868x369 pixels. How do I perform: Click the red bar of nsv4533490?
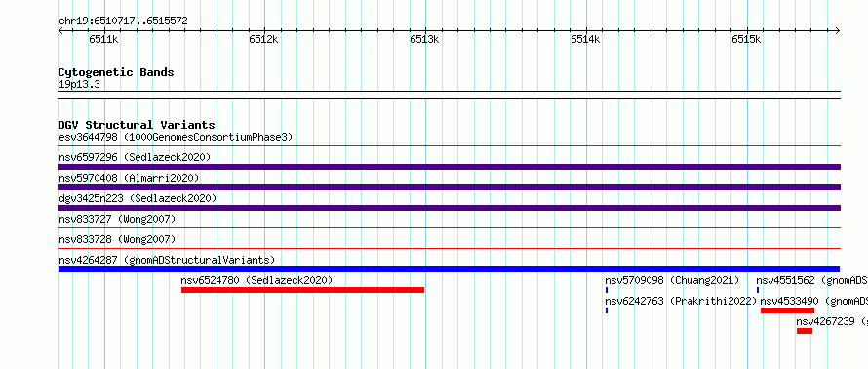[787, 310]
